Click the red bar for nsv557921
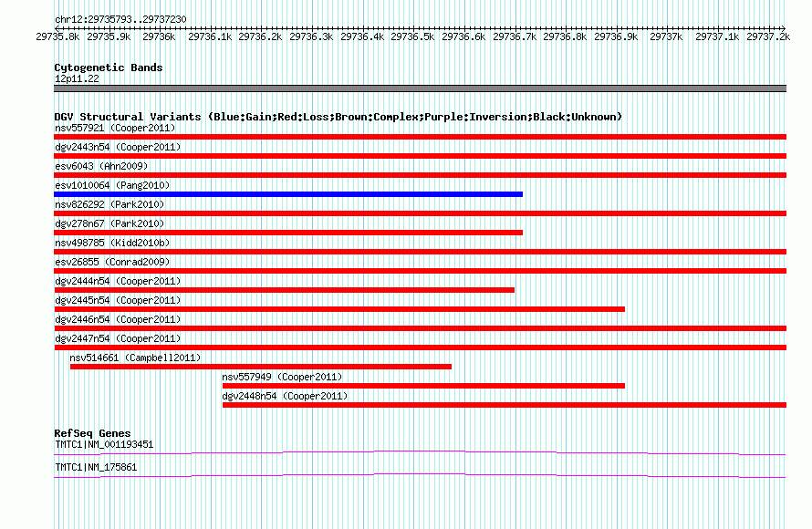 tap(420, 137)
